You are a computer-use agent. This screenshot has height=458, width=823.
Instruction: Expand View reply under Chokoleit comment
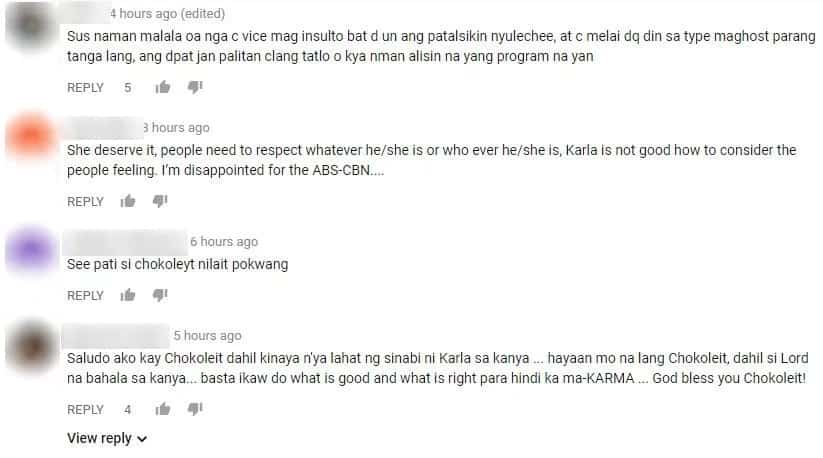(107, 438)
